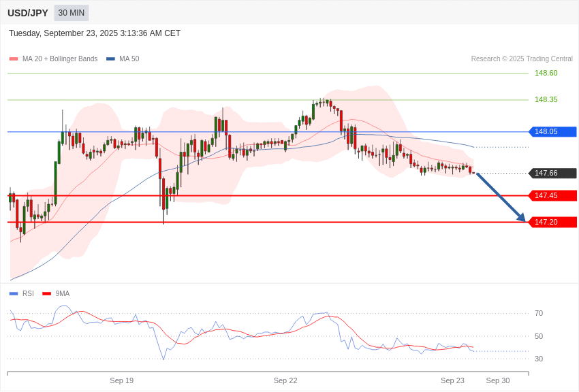The height and width of the screenshot is (392, 579).
Task: Click the Sep 30 date axis label
Action: (x=497, y=380)
